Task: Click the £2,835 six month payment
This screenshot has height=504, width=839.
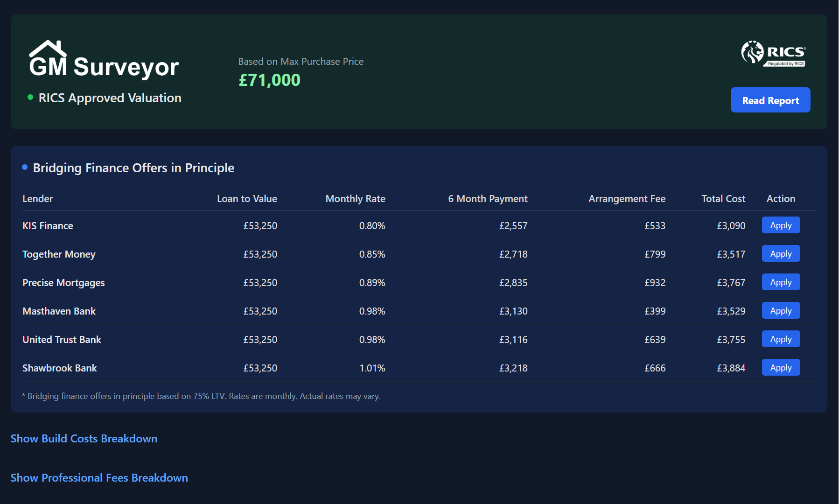Action: [x=513, y=283]
